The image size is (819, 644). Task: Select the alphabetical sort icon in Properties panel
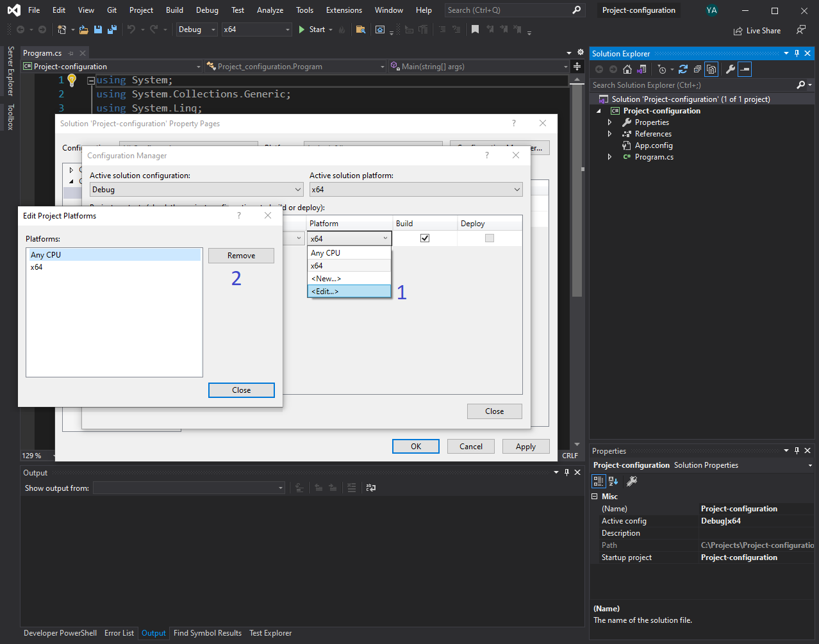point(613,481)
